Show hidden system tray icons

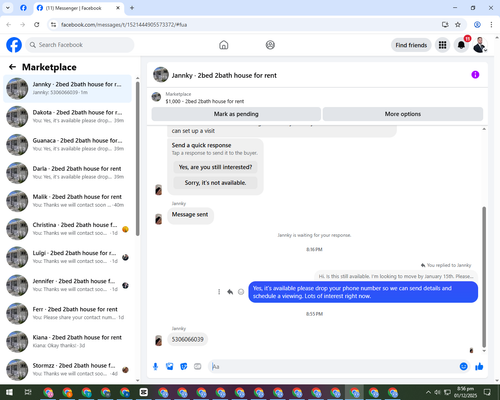point(428,392)
